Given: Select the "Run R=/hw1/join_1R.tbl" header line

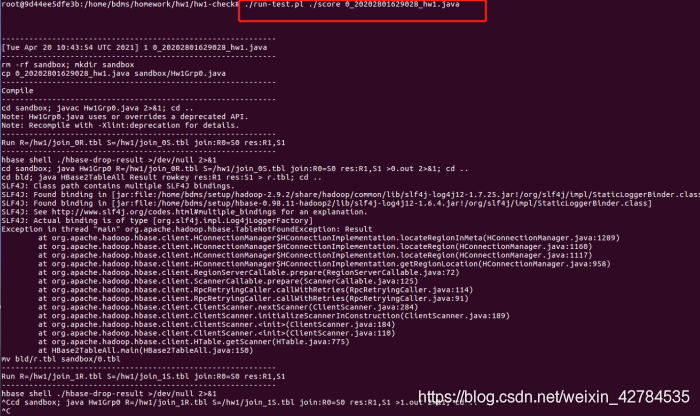Looking at the screenshot, I should [143, 376].
